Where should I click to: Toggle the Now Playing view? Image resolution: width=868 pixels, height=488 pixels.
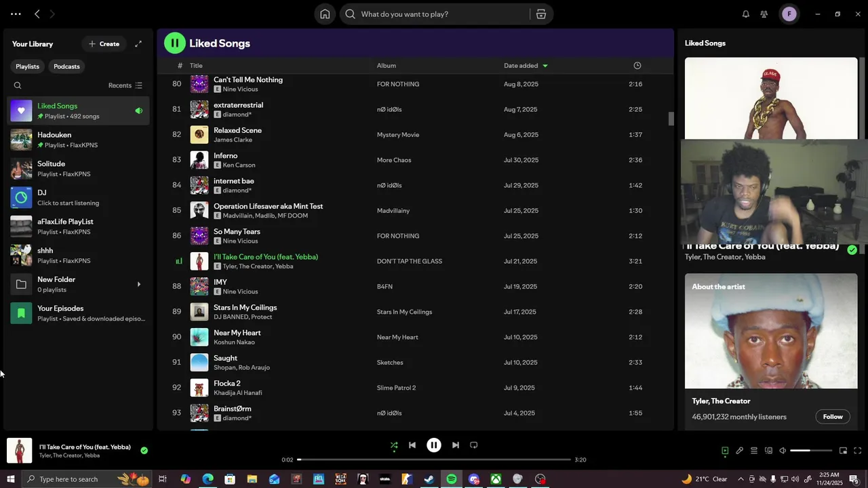point(725,451)
